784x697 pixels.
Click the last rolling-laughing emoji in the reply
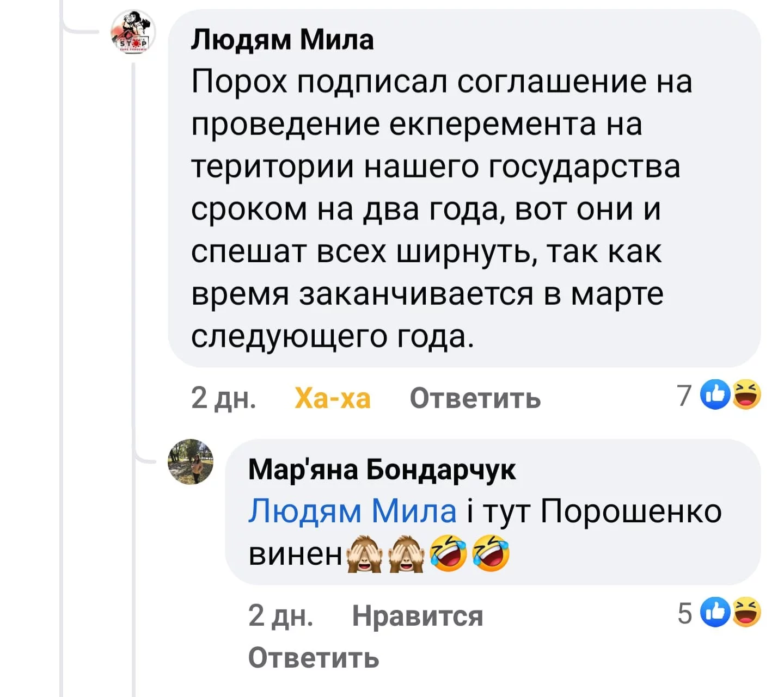491,553
